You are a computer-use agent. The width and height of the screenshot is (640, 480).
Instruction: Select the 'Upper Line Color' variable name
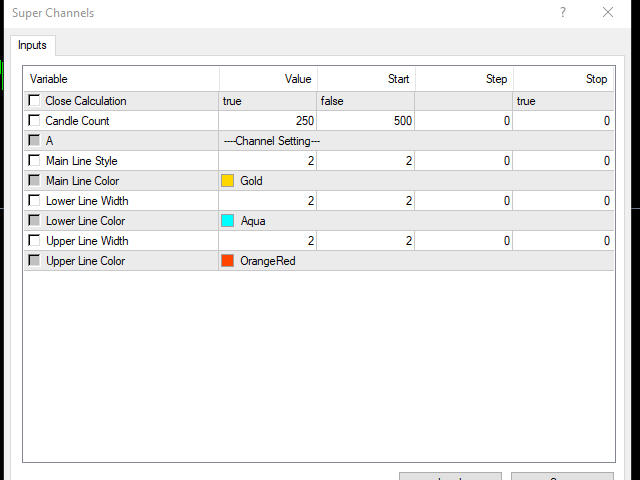pyautogui.click(x=85, y=261)
